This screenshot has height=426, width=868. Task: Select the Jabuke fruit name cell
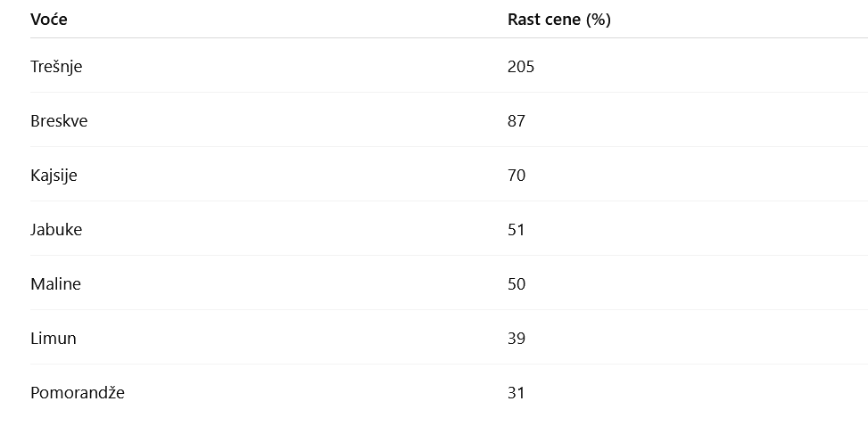pos(56,229)
